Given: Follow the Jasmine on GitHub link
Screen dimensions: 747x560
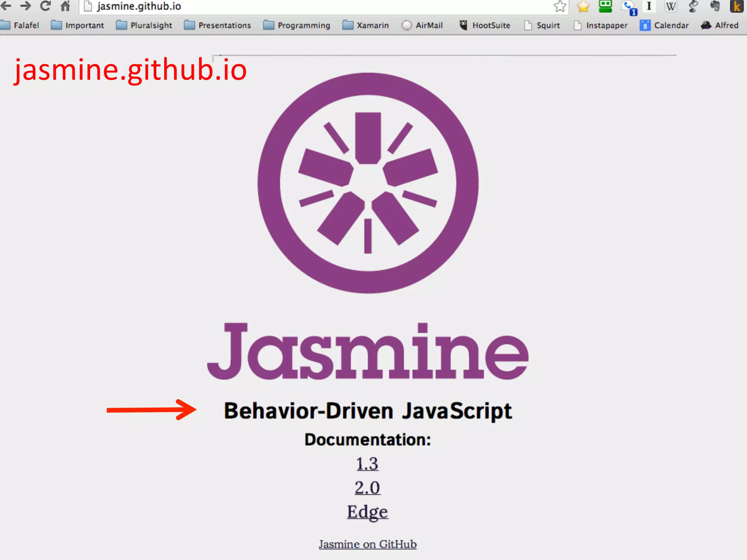Looking at the screenshot, I should 368,544.
